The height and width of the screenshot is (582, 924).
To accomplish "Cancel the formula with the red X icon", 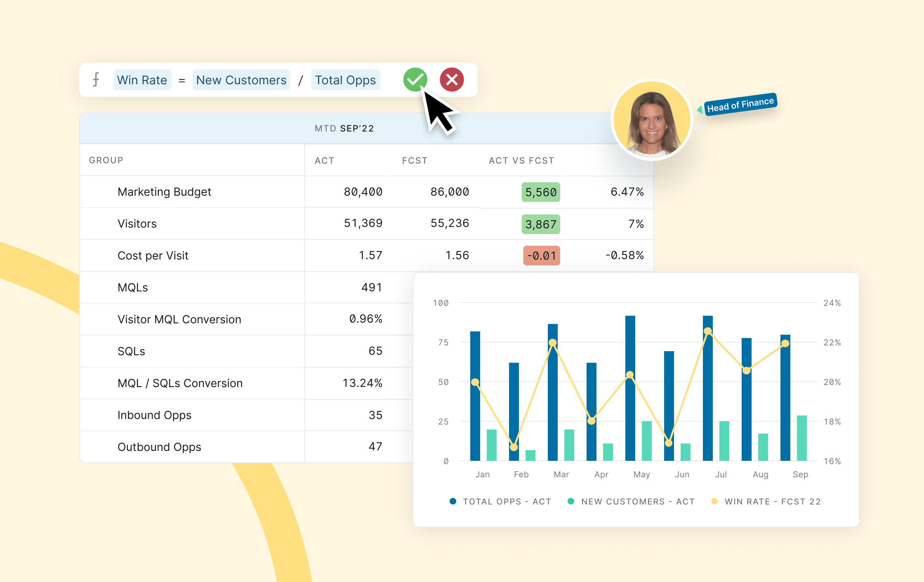I will coord(451,80).
